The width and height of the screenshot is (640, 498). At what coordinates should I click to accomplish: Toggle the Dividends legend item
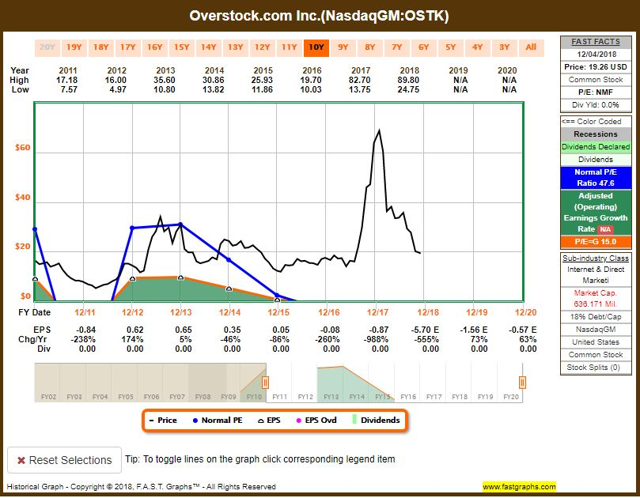tap(376, 420)
